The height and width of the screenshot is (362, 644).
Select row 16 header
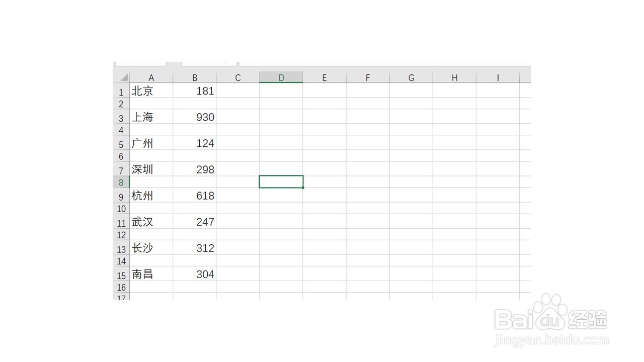tap(121, 287)
